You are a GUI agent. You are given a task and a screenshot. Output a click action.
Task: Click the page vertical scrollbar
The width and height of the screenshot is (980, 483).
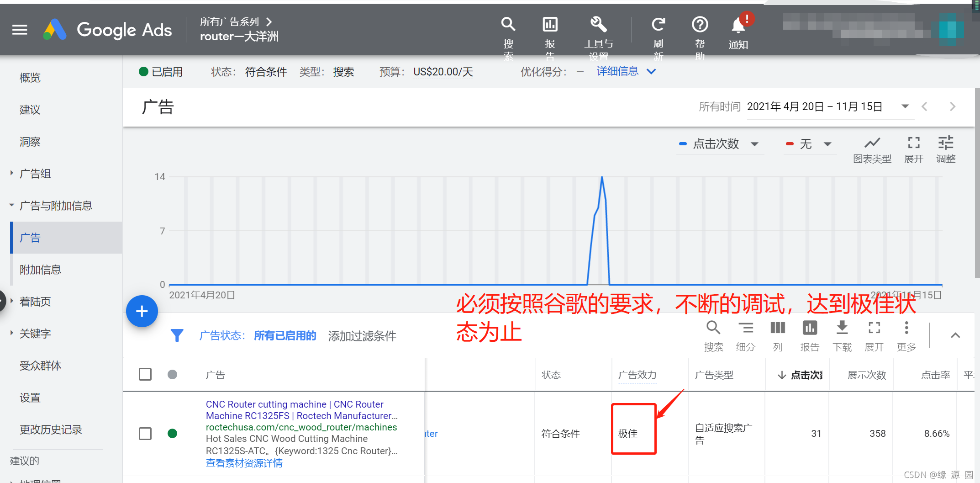(x=977, y=183)
